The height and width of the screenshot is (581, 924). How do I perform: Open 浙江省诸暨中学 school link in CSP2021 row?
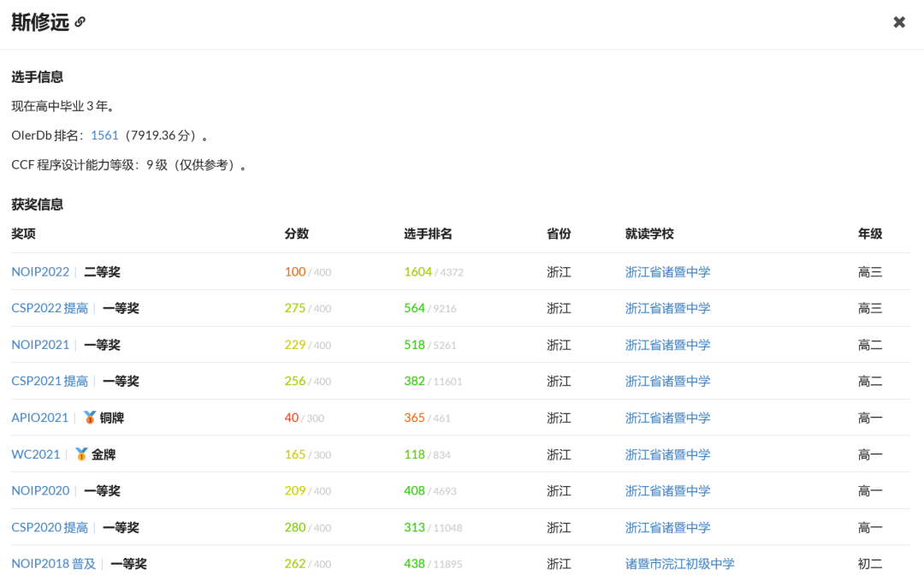point(667,382)
